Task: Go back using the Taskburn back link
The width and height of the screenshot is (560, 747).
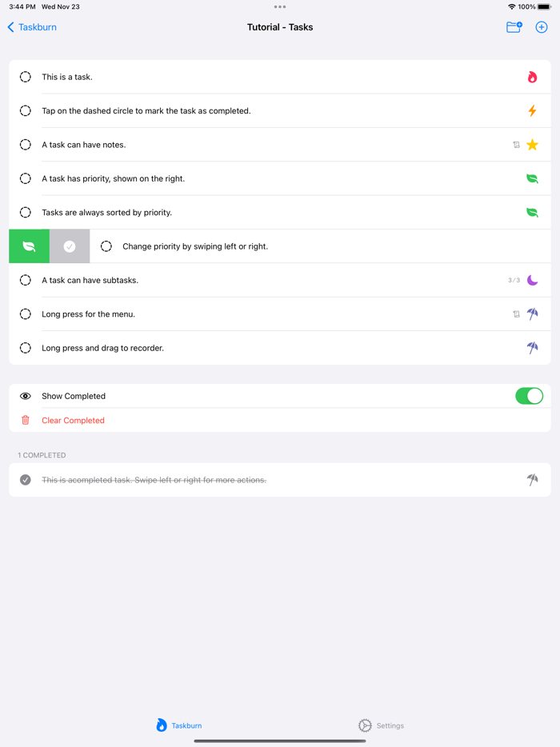Action: [31, 26]
